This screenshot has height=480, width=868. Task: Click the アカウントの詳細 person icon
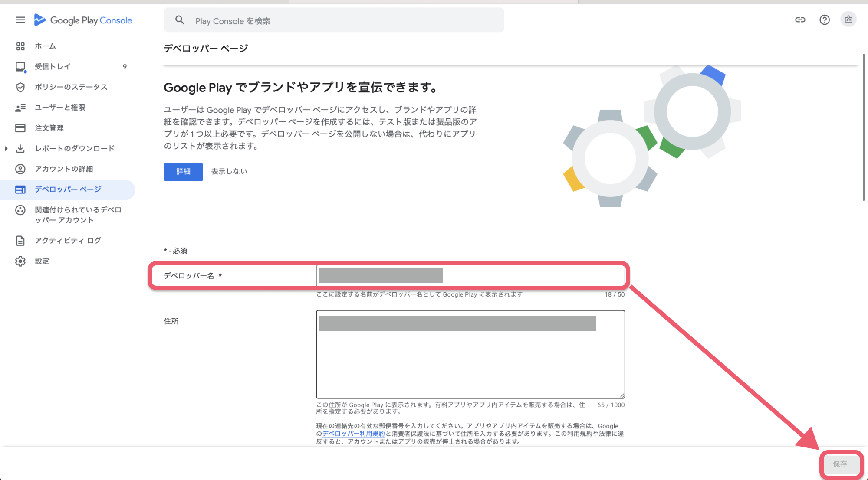point(20,169)
